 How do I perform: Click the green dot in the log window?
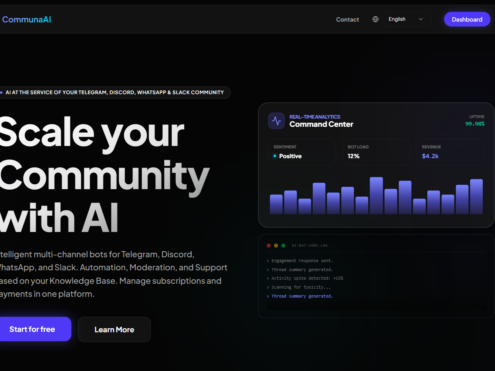point(283,246)
